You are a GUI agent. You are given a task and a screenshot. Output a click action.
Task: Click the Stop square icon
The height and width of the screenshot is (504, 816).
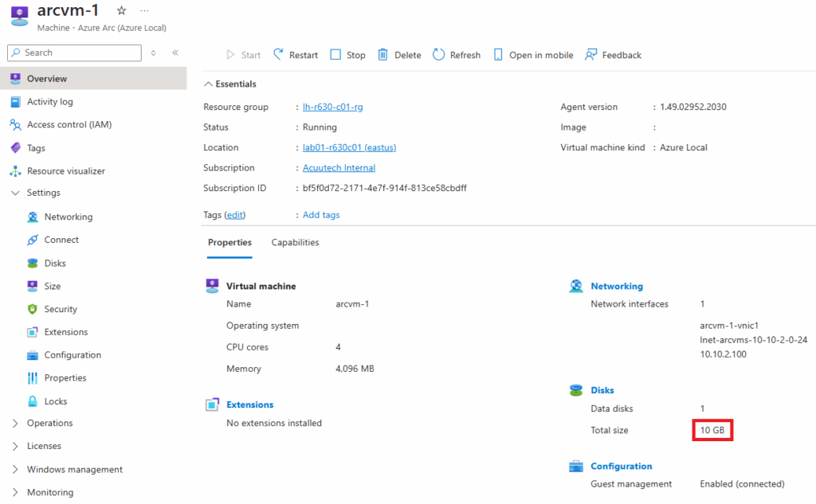coord(335,55)
